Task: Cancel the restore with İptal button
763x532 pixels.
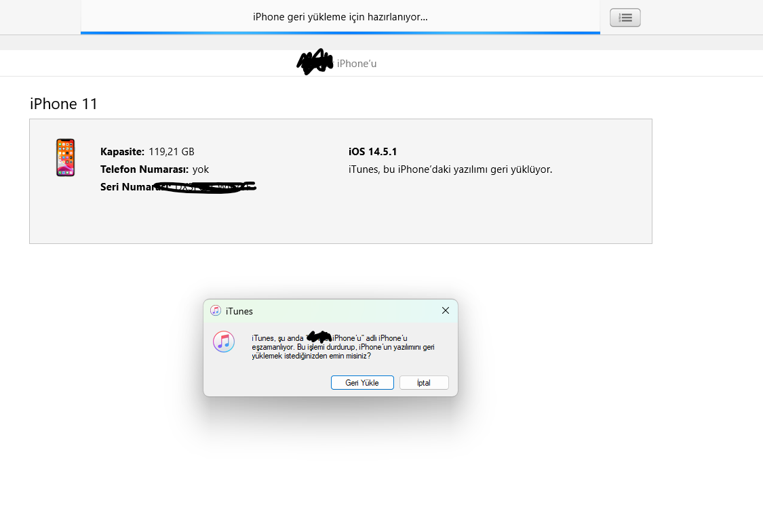Action: point(424,383)
